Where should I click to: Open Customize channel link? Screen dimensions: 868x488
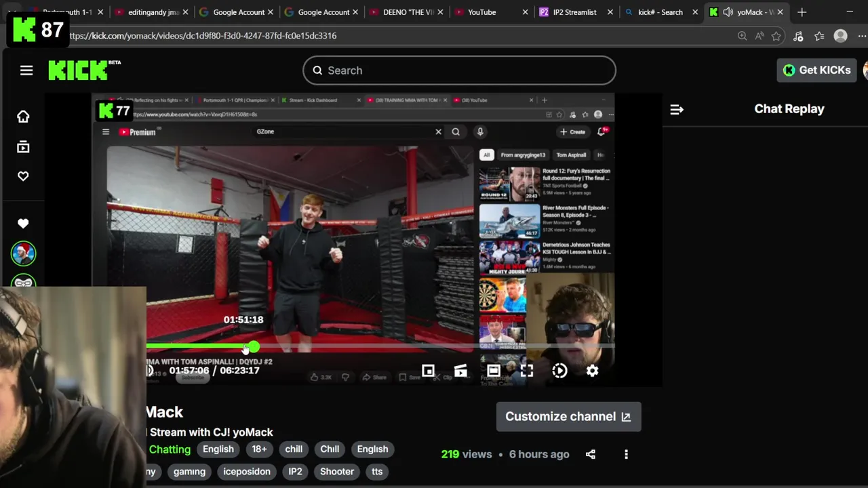(568, 417)
